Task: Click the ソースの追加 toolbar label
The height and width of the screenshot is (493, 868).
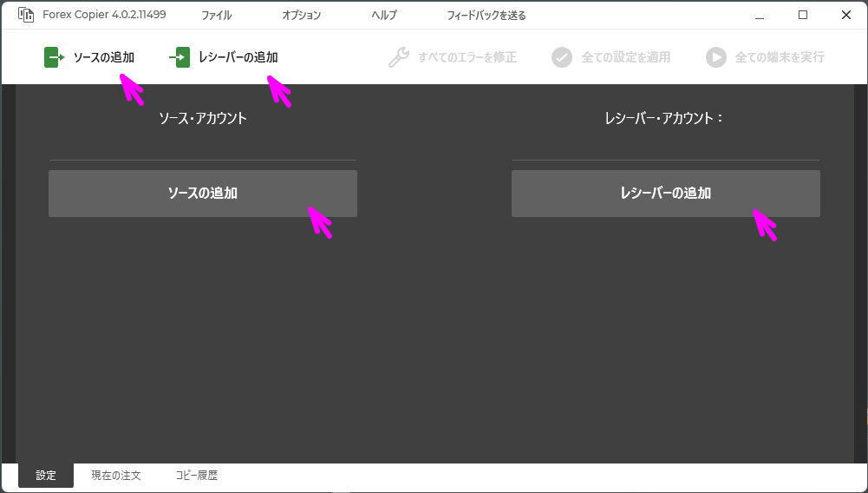Action: pos(104,57)
